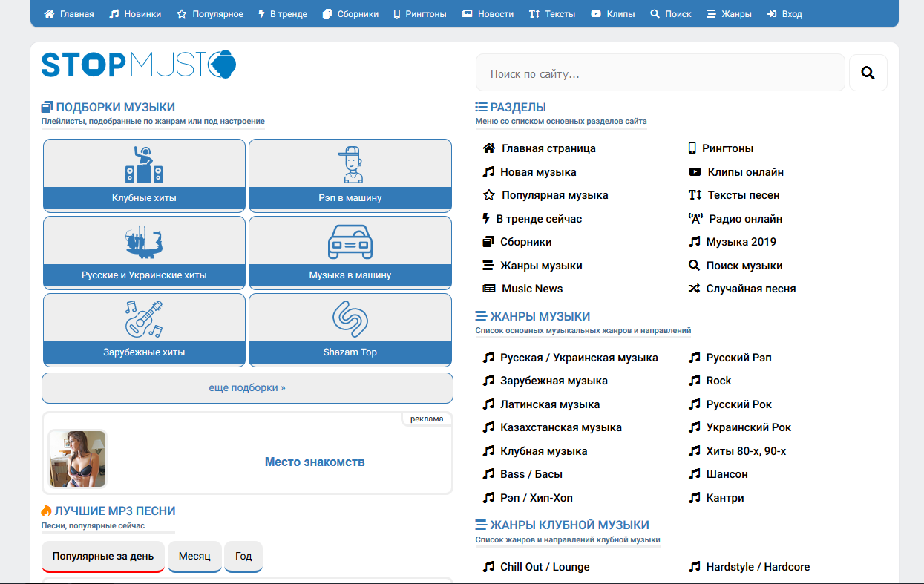Open the Казахстанская музыка genre link

click(561, 427)
